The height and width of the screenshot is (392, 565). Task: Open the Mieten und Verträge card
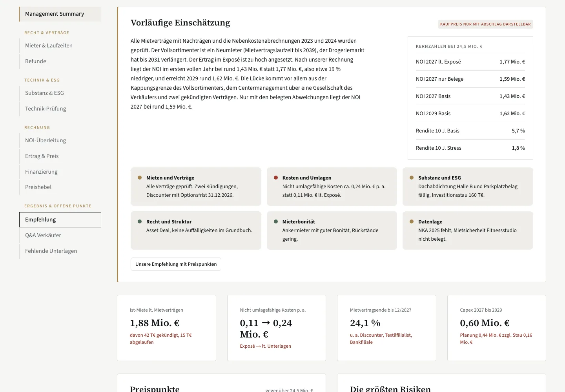[x=196, y=187]
